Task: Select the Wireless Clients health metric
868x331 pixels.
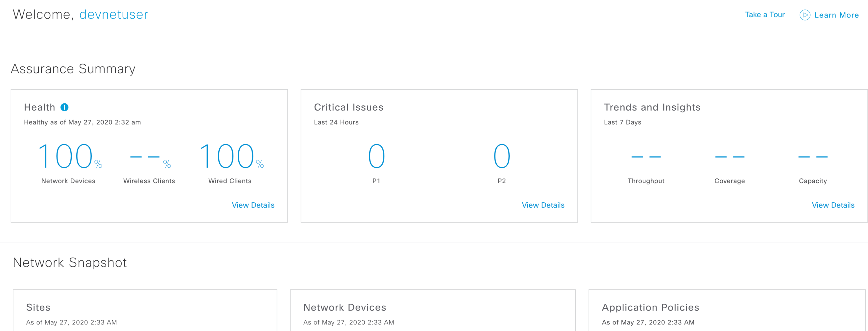Action: [x=149, y=157]
